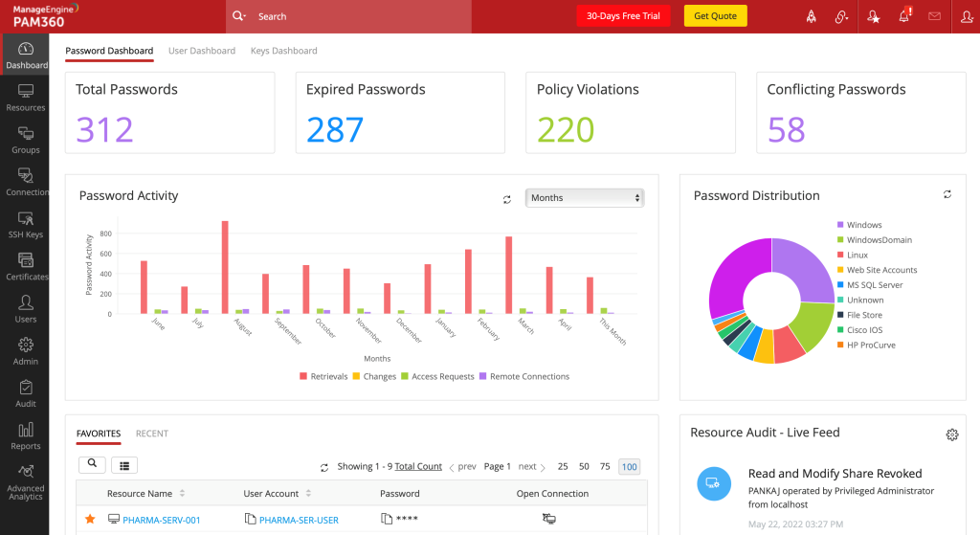Click the notifications bell icon
980x535 pixels.
[x=904, y=16]
